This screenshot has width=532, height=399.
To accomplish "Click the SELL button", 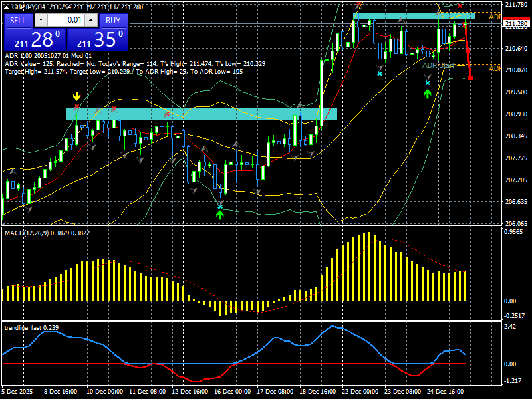I will click(x=18, y=21).
